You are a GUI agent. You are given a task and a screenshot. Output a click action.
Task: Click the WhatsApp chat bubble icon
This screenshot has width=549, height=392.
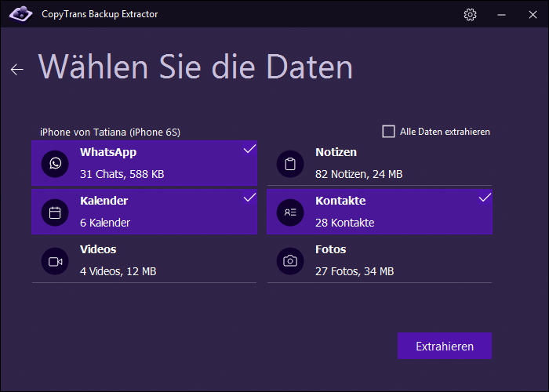coord(55,163)
